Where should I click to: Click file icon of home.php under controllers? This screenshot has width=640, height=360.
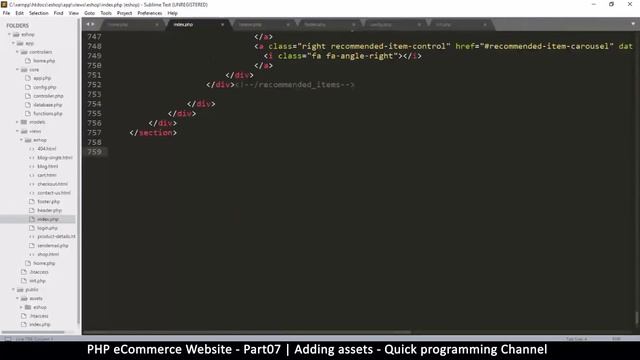click(x=28, y=61)
